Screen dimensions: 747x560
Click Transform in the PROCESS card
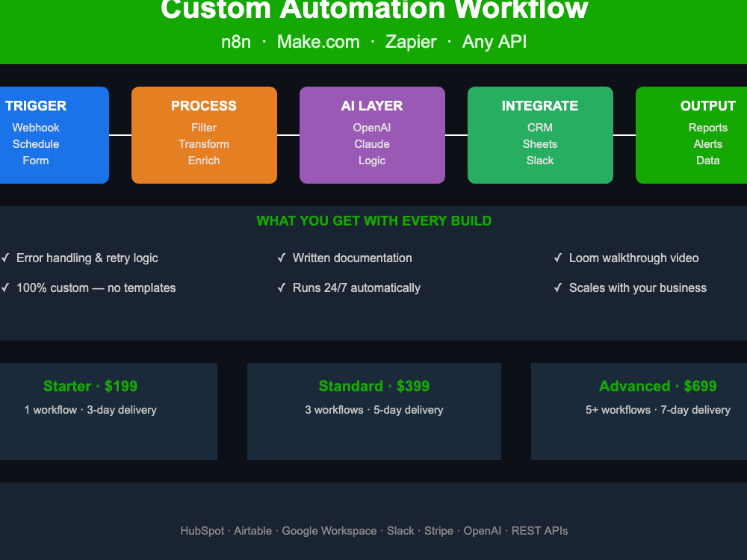coord(204,144)
